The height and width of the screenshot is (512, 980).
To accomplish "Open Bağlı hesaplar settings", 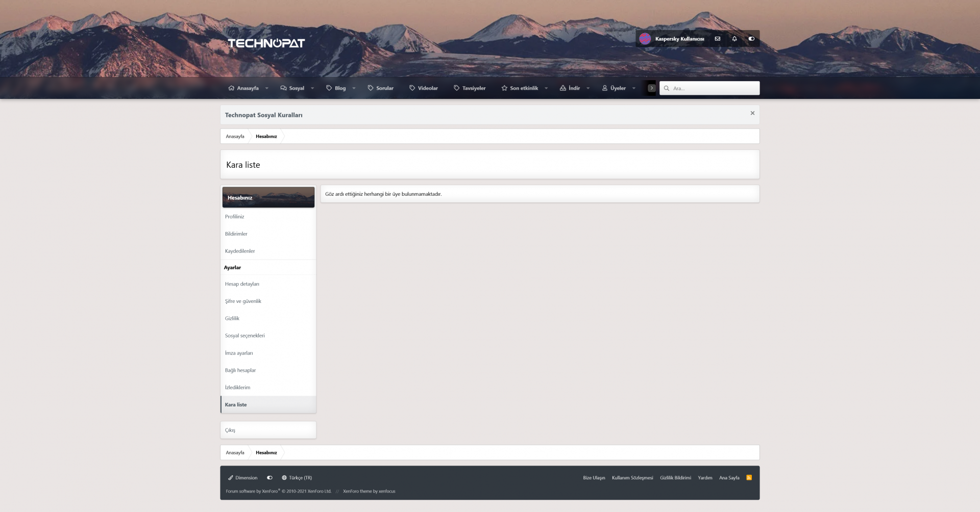I will click(268, 371).
